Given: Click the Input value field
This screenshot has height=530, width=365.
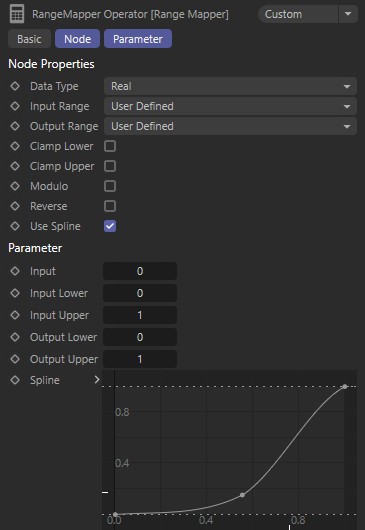Looking at the screenshot, I should pyautogui.click(x=140, y=271).
